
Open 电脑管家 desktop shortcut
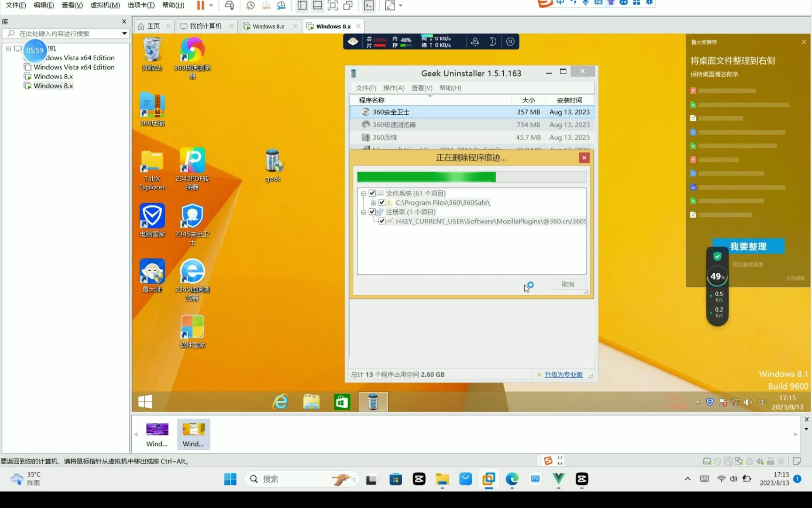tap(152, 220)
